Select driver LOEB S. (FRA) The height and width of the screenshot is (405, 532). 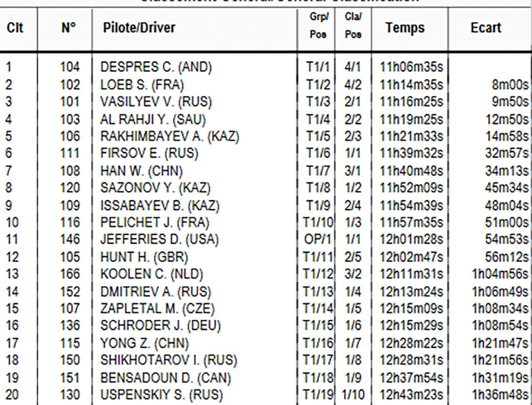pyautogui.click(x=142, y=84)
